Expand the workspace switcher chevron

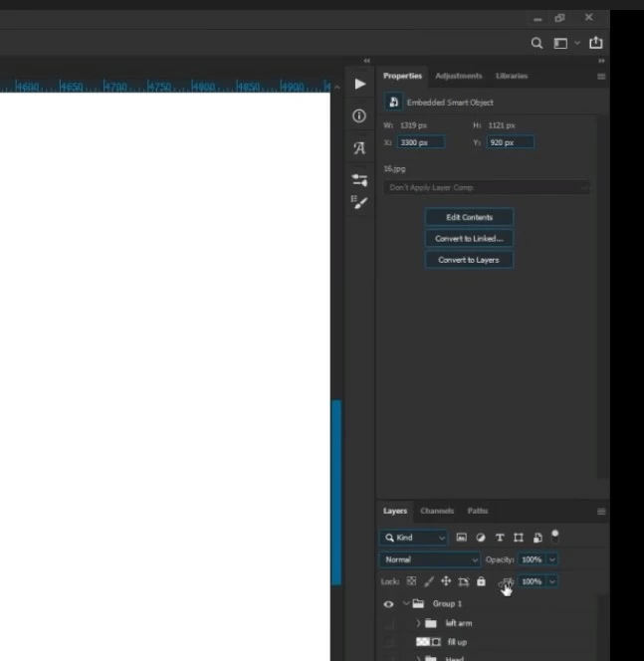tap(577, 43)
